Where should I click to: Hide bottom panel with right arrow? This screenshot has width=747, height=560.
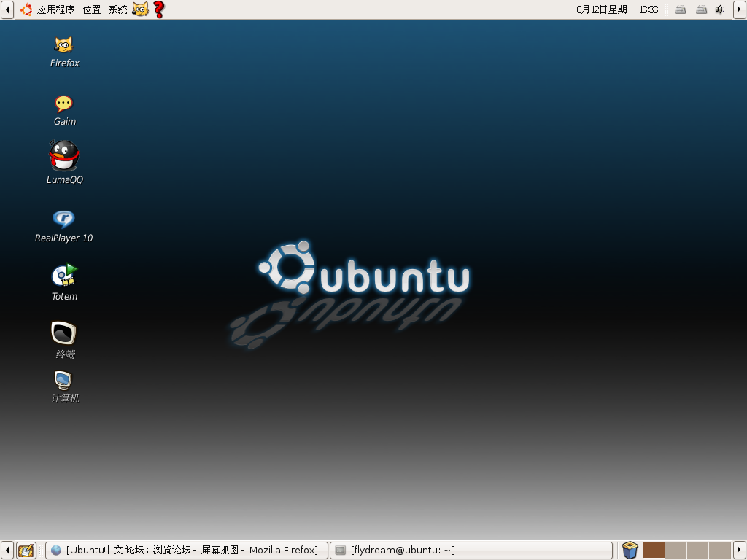740,551
